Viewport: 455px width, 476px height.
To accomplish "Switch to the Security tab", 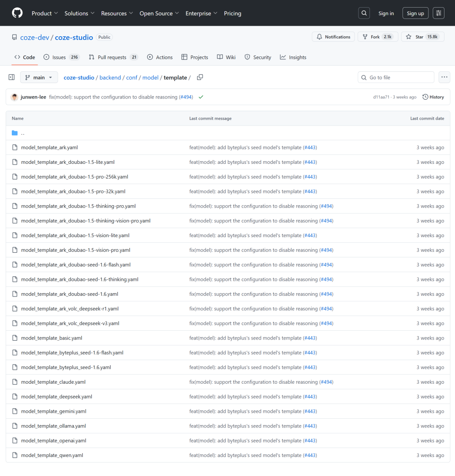I will 258,57.
